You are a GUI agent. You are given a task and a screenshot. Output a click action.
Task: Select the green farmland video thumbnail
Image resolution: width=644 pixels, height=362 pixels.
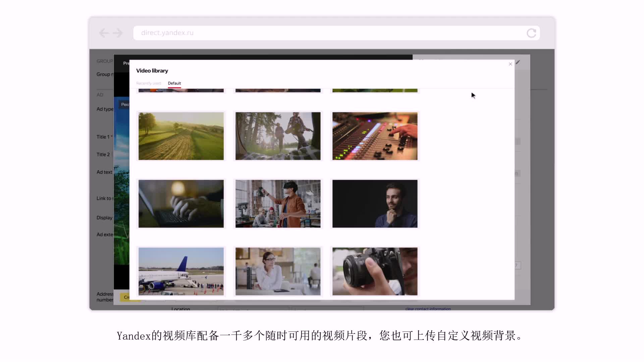click(181, 136)
